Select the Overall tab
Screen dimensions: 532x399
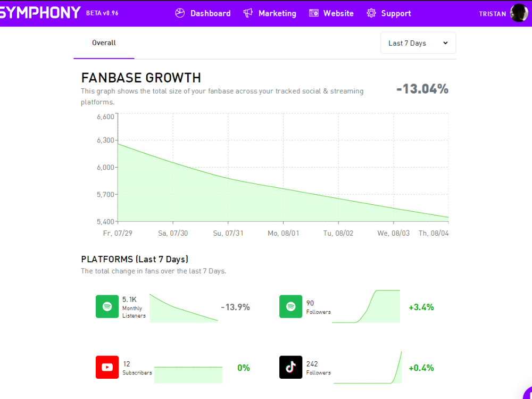point(104,43)
